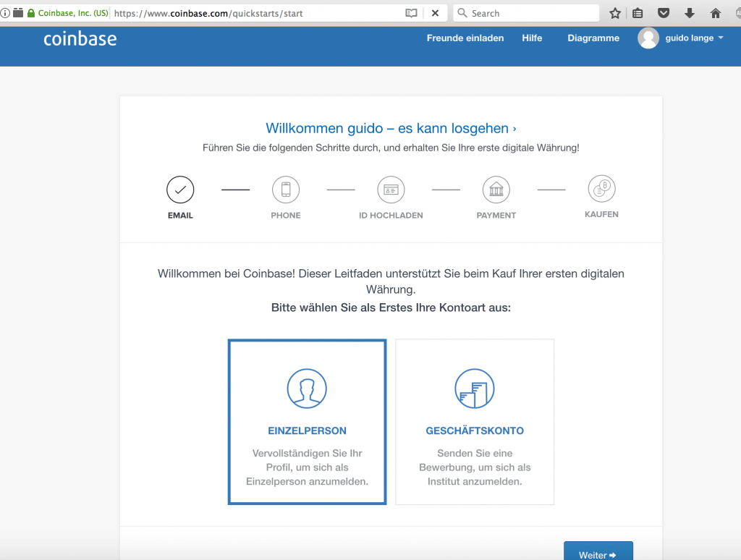Open the downloads arrow icon
741x560 pixels.
click(690, 13)
